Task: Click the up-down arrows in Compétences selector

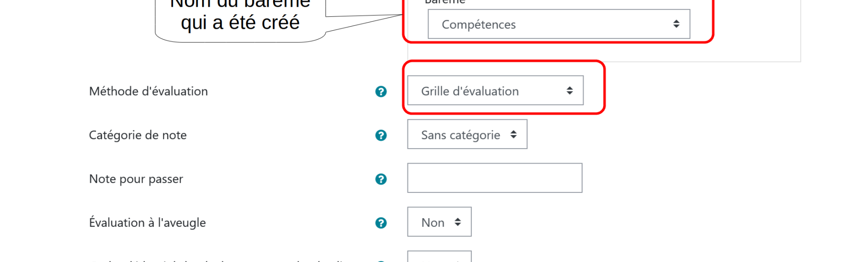Action: 676,24
